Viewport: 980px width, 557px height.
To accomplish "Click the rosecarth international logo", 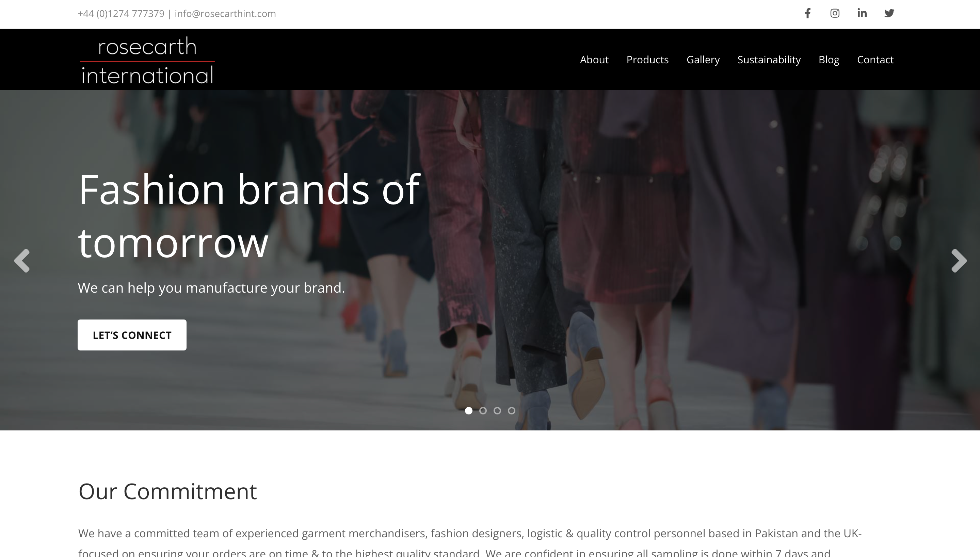I will (x=147, y=60).
